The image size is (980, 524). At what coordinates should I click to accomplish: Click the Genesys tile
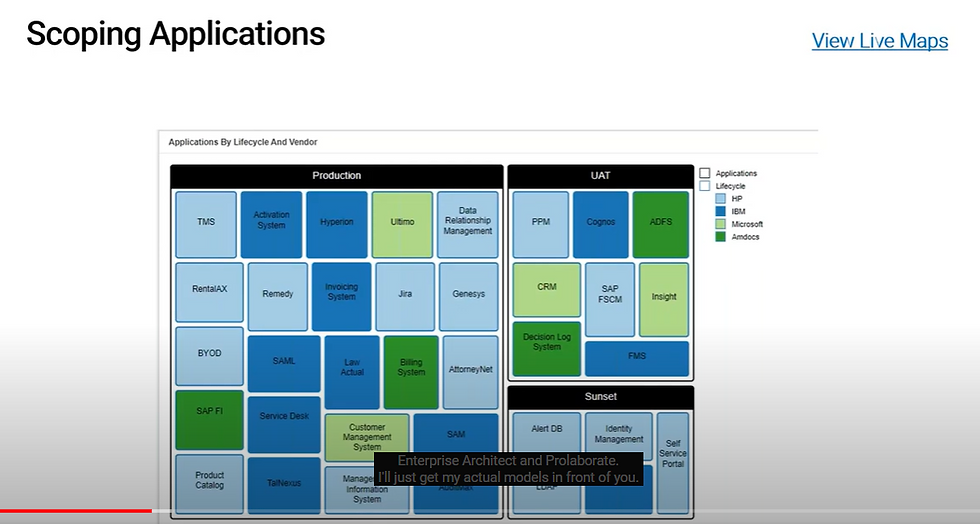pyautogui.click(x=469, y=296)
